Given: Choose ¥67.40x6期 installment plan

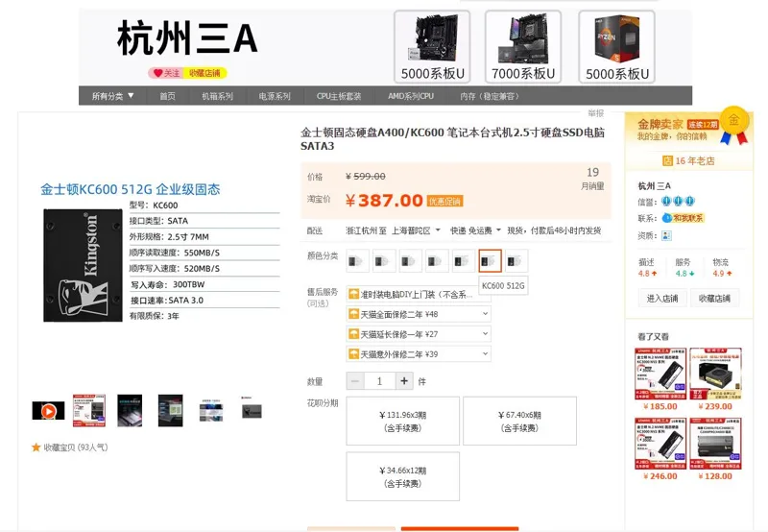Looking at the screenshot, I should click(519, 422).
